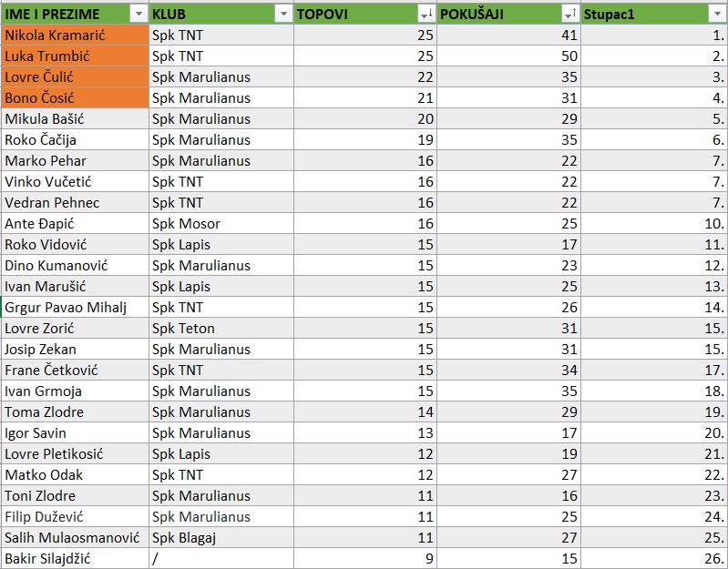Select the rank 26. cell
This screenshot has height=569, width=728.
coord(653,558)
